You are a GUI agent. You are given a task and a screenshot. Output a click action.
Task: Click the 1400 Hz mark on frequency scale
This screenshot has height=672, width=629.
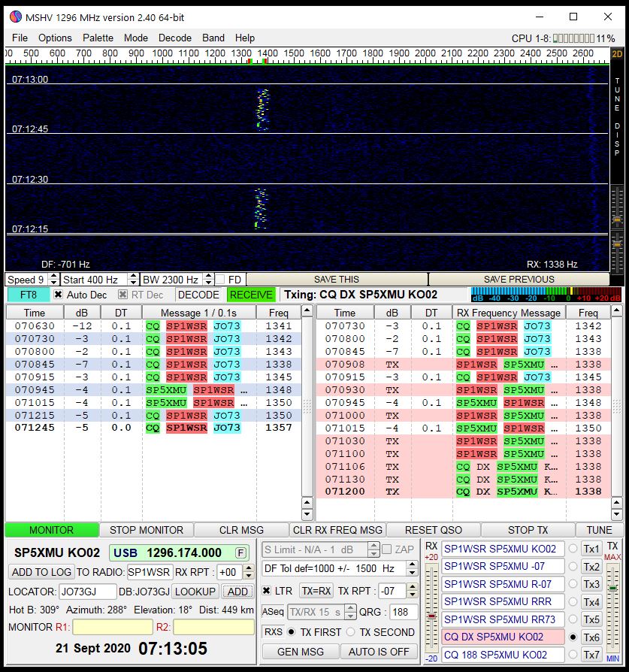tap(268, 53)
